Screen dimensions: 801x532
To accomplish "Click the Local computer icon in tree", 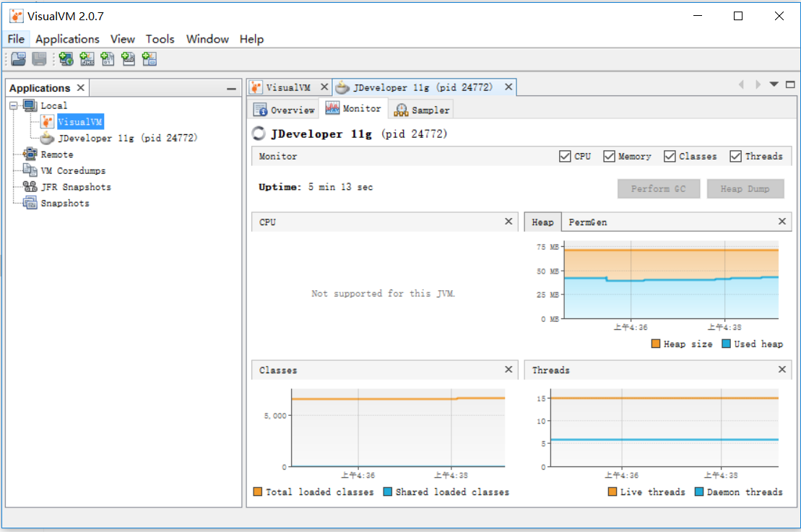I will tap(30, 105).
